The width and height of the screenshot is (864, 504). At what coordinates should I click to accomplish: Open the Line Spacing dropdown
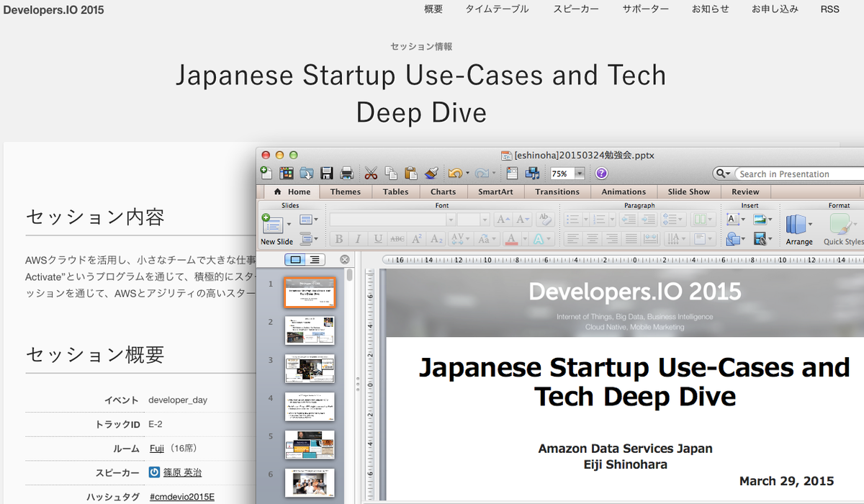(x=672, y=220)
